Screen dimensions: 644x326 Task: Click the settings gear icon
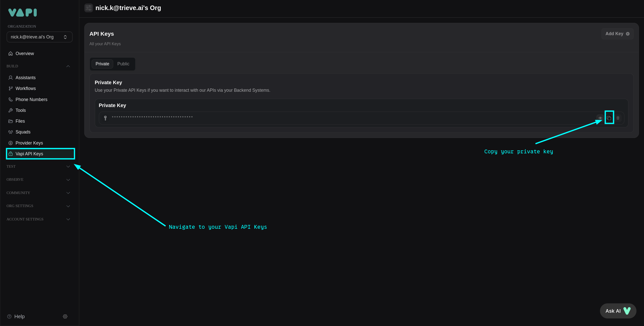[65, 316]
